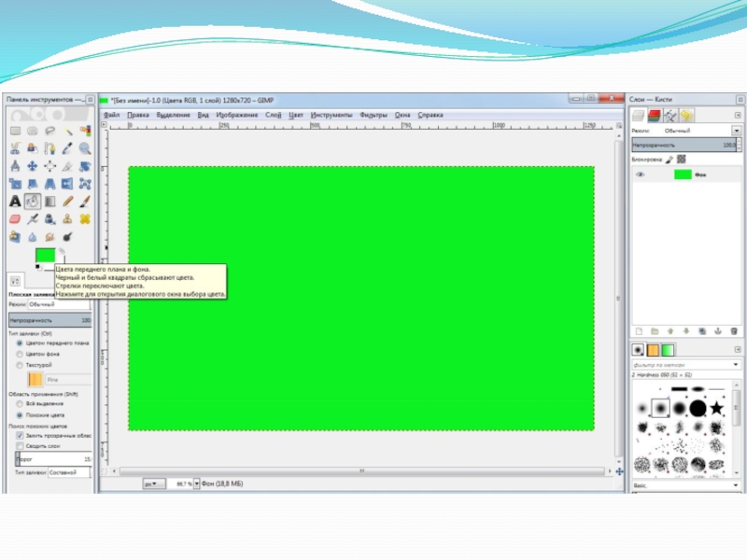Enable the 'Сводить слои' checkbox
This screenshot has width=747, height=560.
(20, 447)
